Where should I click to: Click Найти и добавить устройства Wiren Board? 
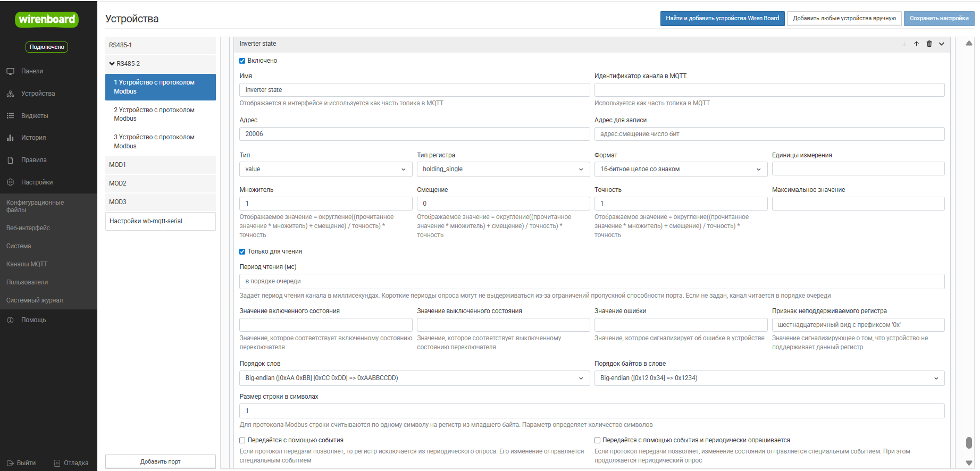click(722, 19)
